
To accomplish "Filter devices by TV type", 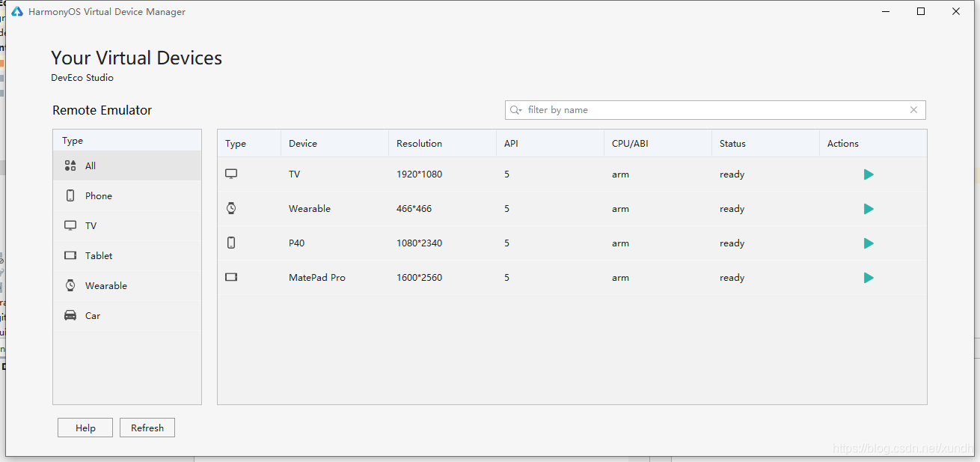I will click(127, 225).
